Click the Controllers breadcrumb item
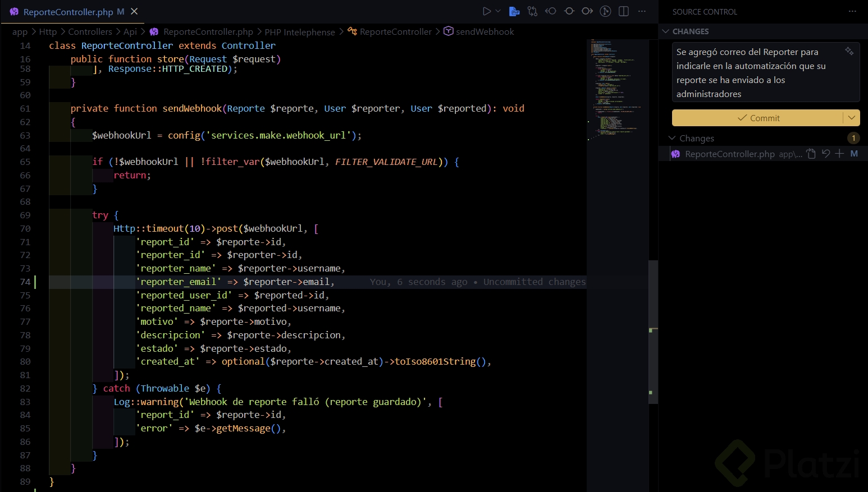Viewport: 868px width, 492px height. (90, 32)
